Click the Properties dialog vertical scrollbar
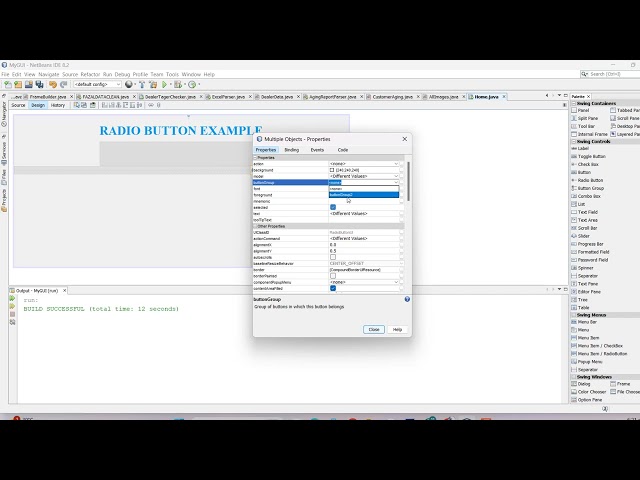 408,181
